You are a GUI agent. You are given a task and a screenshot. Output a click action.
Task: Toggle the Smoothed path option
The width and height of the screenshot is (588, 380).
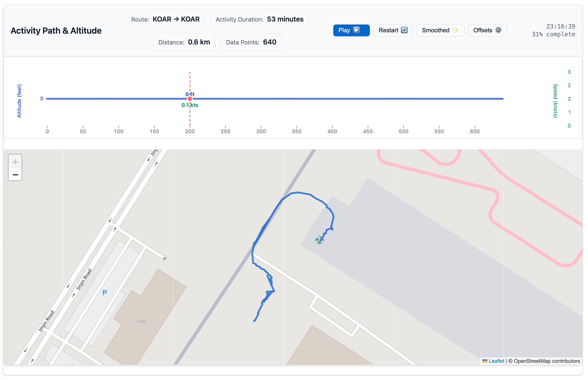(440, 30)
